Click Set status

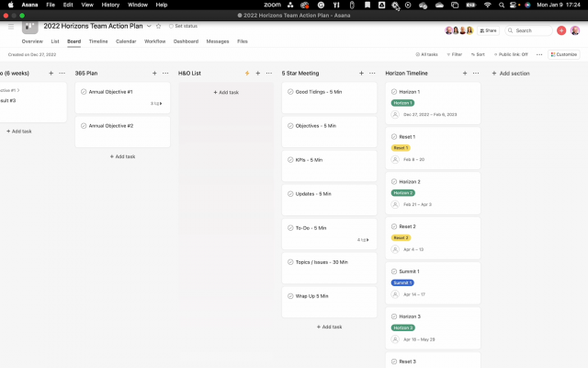coord(183,26)
